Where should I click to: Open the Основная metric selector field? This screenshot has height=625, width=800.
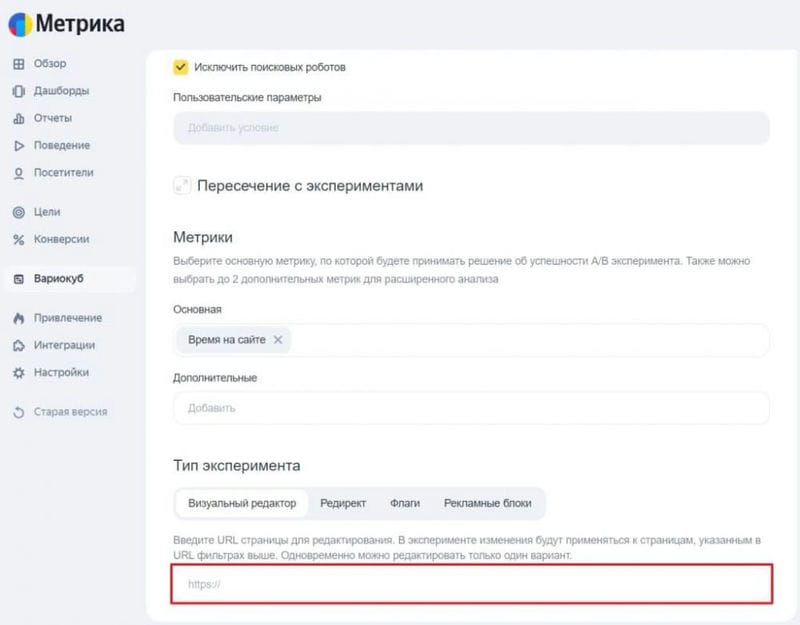click(x=471, y=340)
